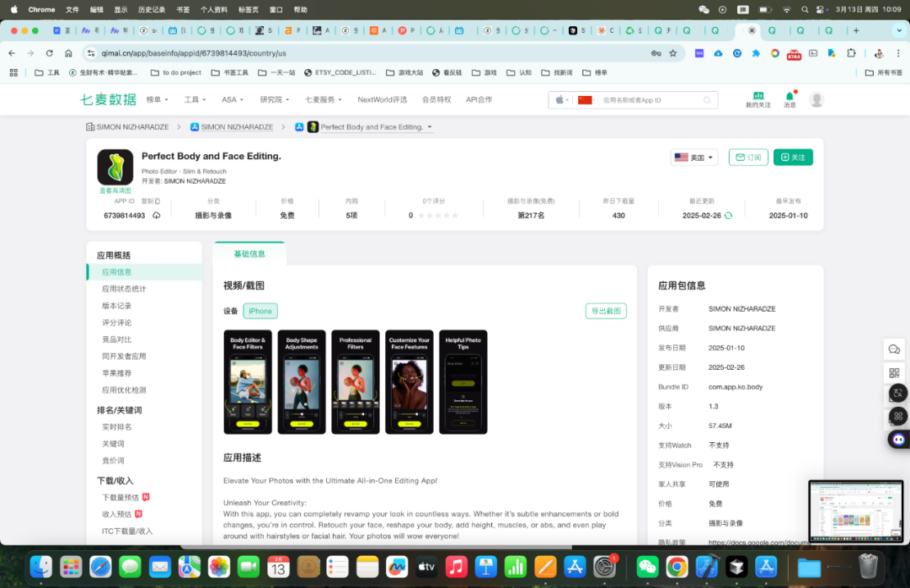Click the app name search input field
The width and height of the screenshot is (910, 588).
[650, 100]
